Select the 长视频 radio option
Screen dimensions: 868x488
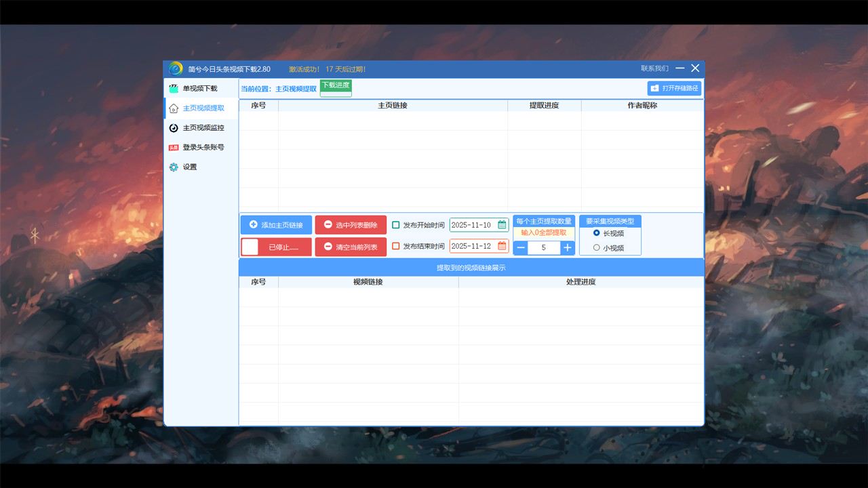(597, 233)
